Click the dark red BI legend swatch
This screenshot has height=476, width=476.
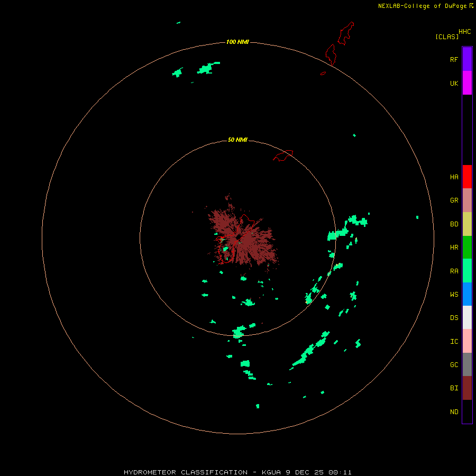[x=467, y=388]
